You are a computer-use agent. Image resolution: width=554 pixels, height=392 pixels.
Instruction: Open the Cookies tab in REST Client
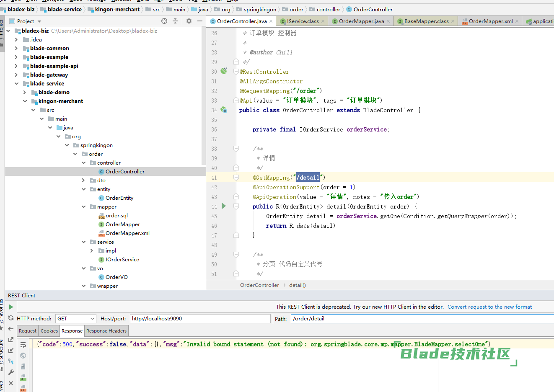coord(49,331)
